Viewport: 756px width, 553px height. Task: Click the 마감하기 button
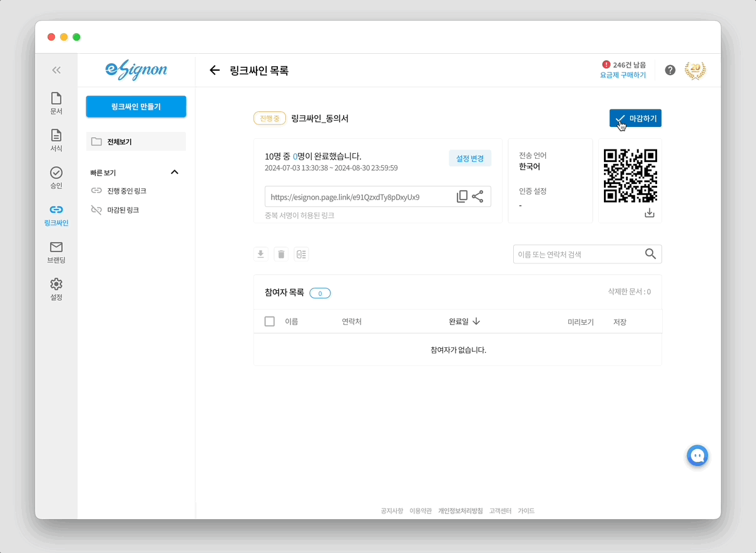coord(635,118)
